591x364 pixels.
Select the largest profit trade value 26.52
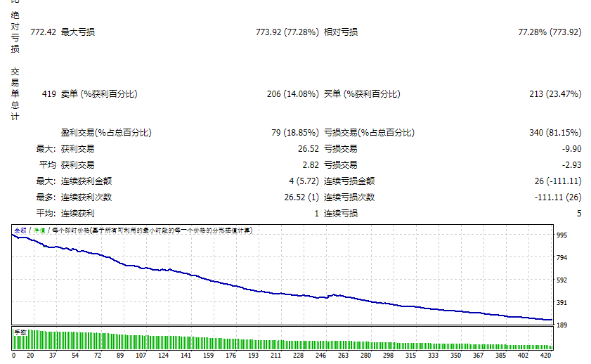(x=309, y=149)
